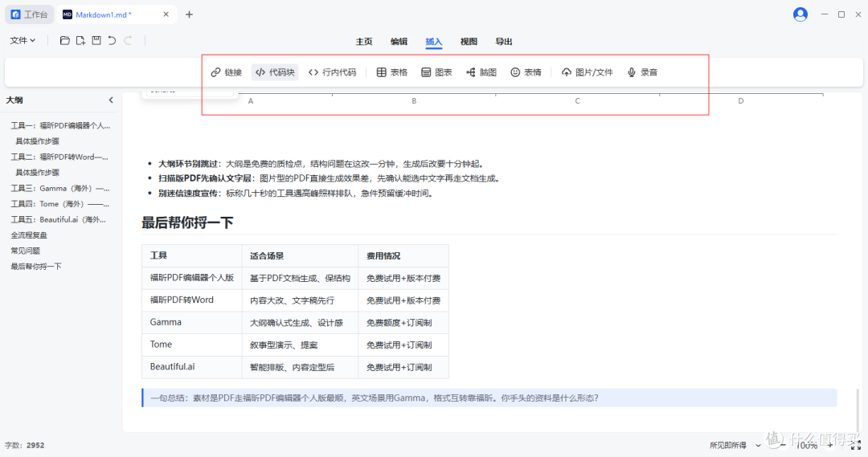Click table header cell 工具
This screenshot has height=457, width=868.
coord(191,255)
